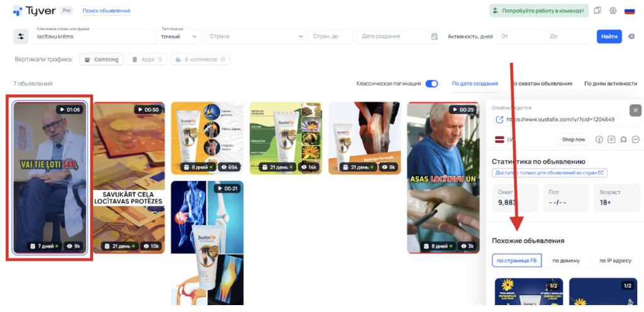644x312 pixels.
Task: Expand the Тип поиска dropdown
Action: 179,36
